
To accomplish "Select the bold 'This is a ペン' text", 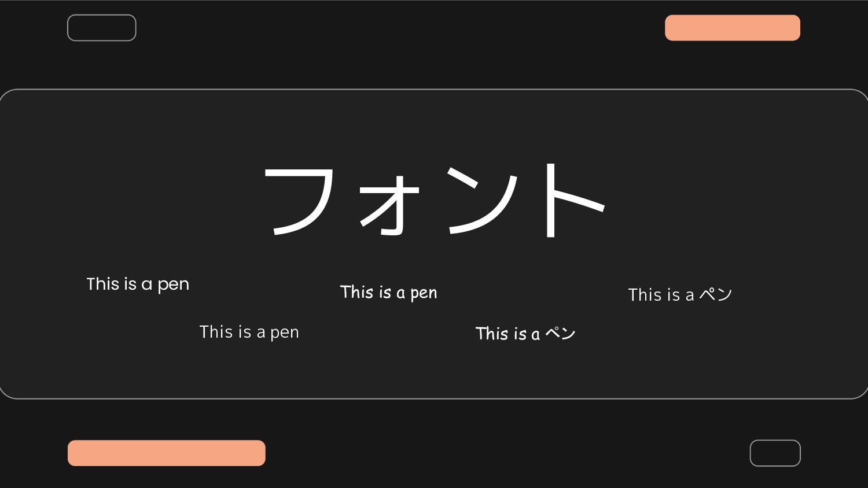I will pos(525,334).
